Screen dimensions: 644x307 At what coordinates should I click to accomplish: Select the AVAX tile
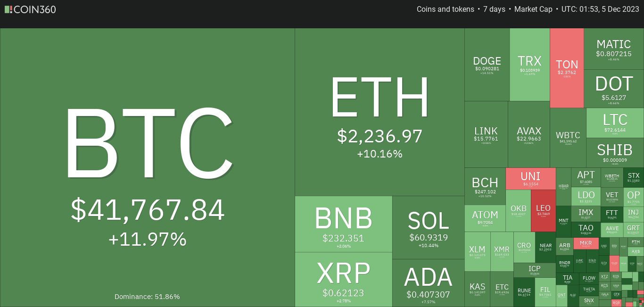[x=528, y=134]
